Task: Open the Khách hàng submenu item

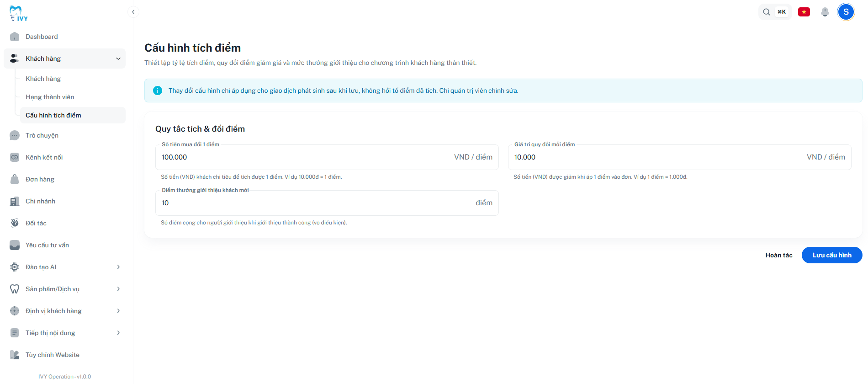Action: [73, 79]
